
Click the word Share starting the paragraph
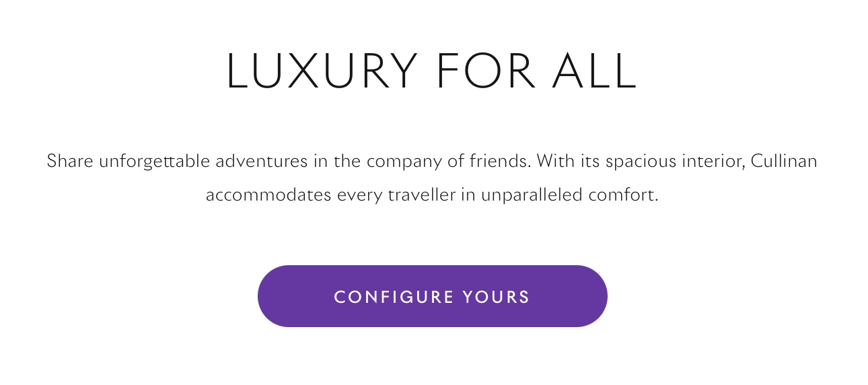pyautogui.click(x=70, y=162)
